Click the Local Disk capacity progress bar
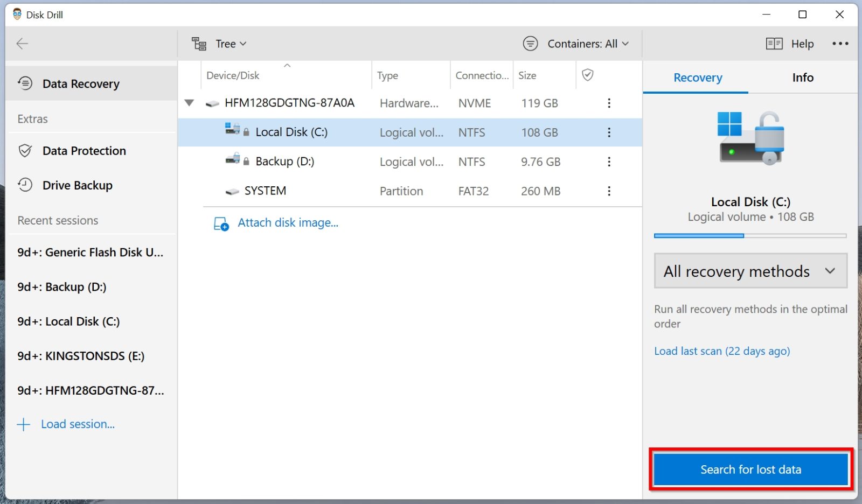Image resolution: width=862 pixels, height=504 pixels. [x=750, y=235]
